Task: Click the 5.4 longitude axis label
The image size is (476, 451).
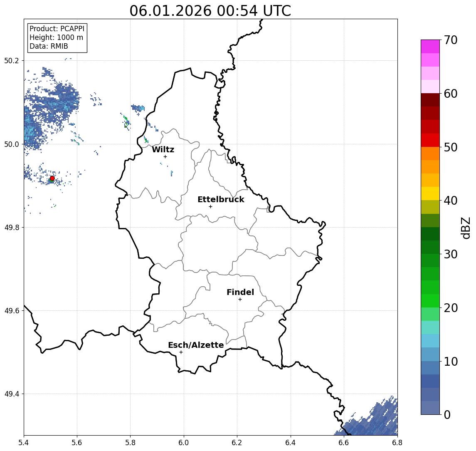Action: coord(24,443)
